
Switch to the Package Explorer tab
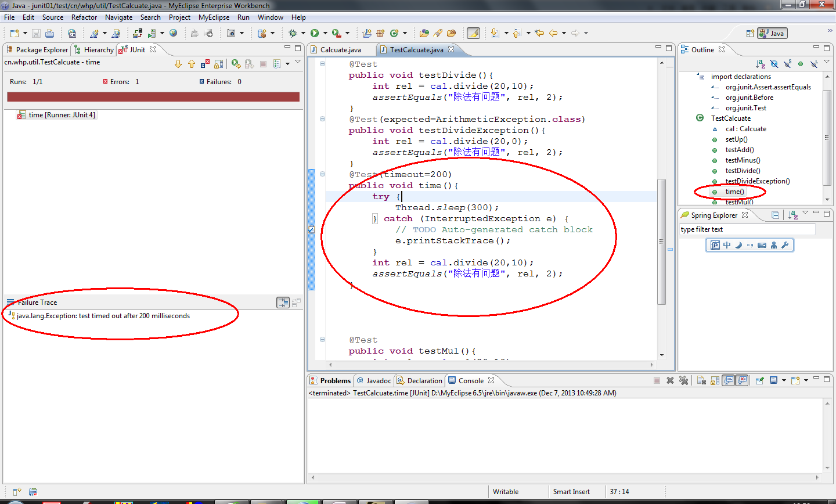(x=37, y=50)
